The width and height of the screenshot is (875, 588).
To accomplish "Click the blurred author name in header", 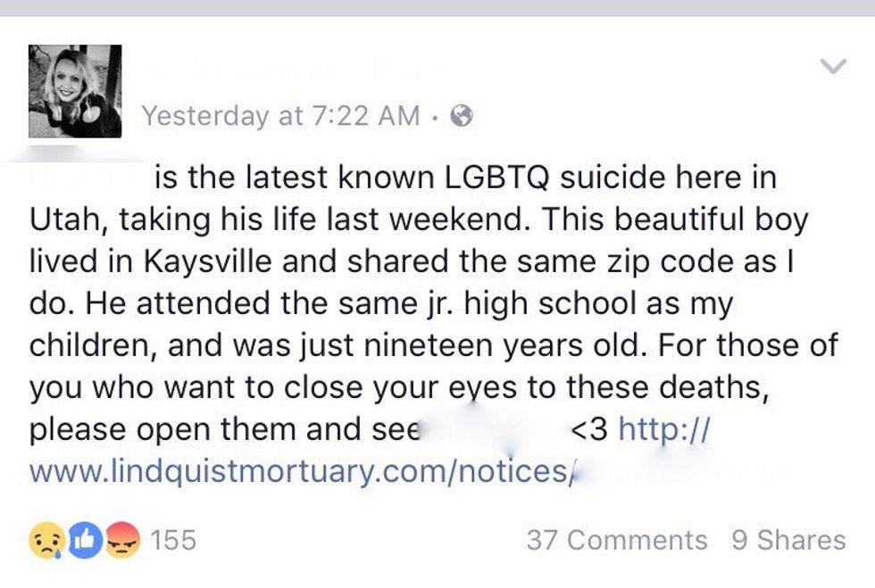I will 295,68.
